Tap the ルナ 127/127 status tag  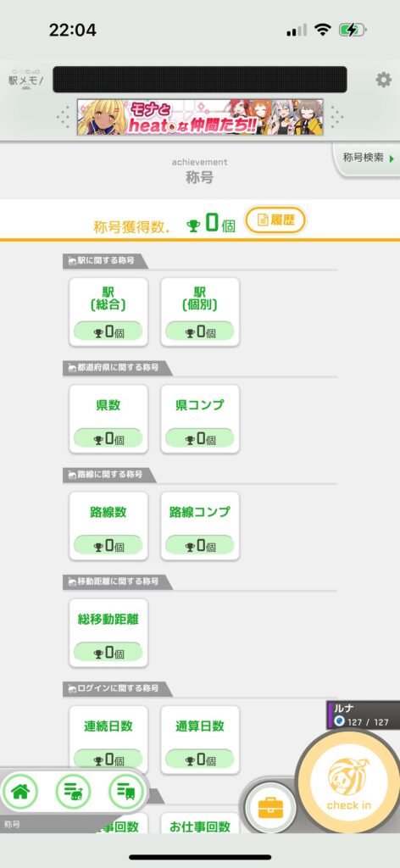[364, 715]
